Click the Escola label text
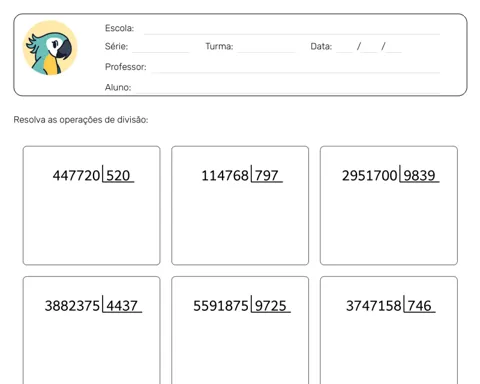Screen dimensions: 480x384 tap(119, 28)
